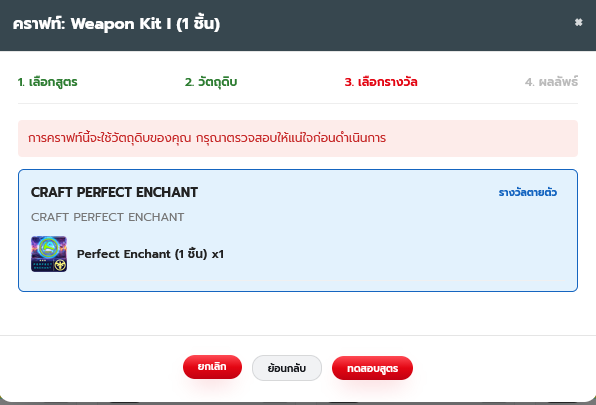Click the Perfect Enchant item icon
The width and height of the screenshot is (596, 405).
coord(49,254)
